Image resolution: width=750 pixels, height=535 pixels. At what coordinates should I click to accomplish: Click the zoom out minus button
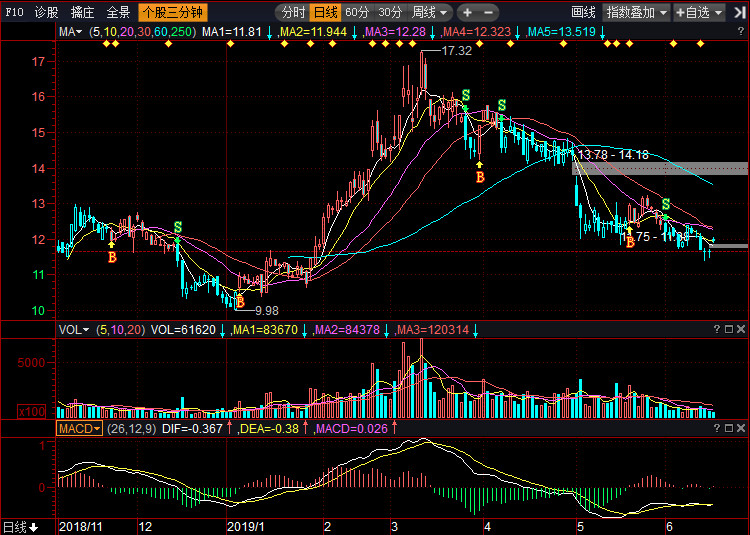pos(487,13)
